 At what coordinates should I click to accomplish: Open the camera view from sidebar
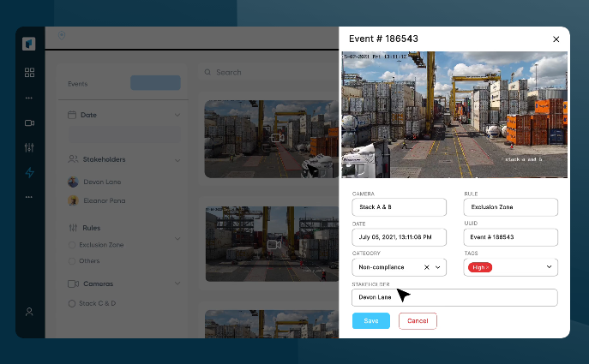click(x=29, y=122)
